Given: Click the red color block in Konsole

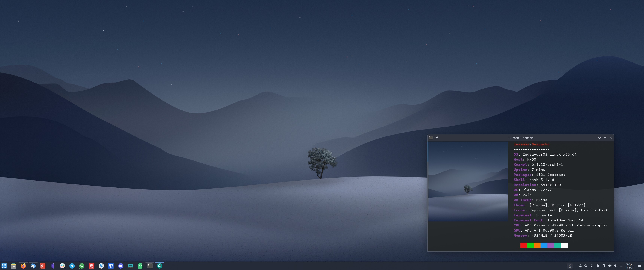Looking at the screenshot, I should [524, 245].
